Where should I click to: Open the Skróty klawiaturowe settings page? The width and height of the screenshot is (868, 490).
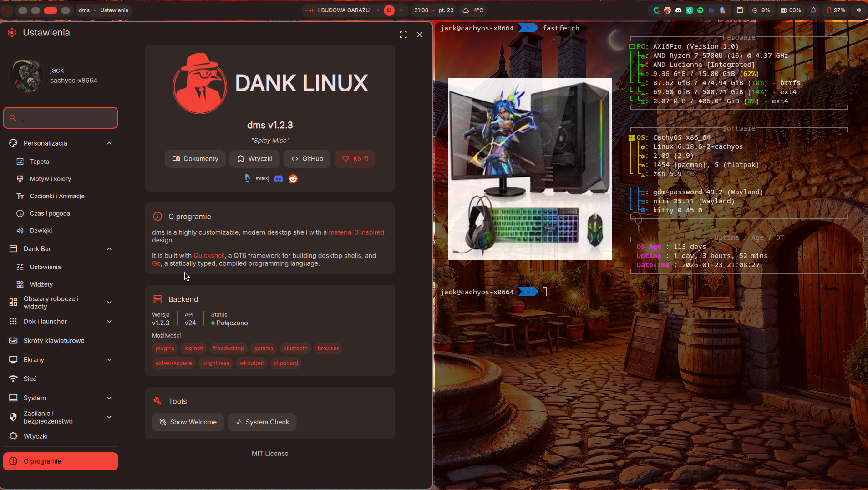54,341
